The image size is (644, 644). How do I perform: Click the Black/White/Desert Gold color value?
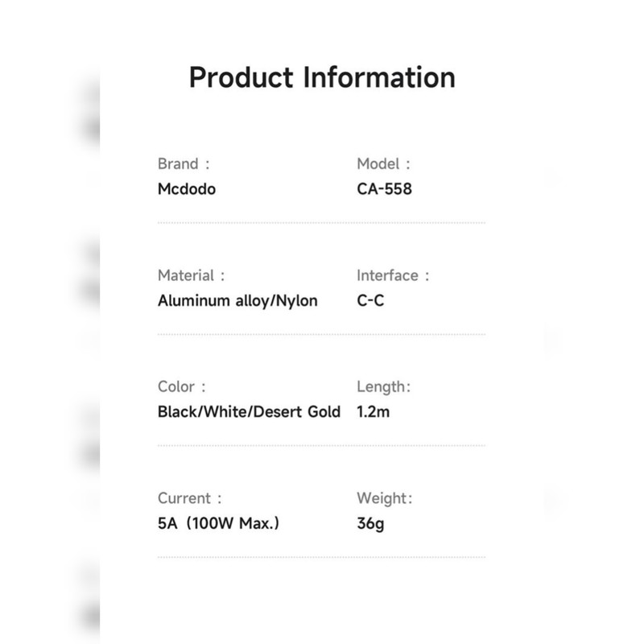[x=249, y=412]
